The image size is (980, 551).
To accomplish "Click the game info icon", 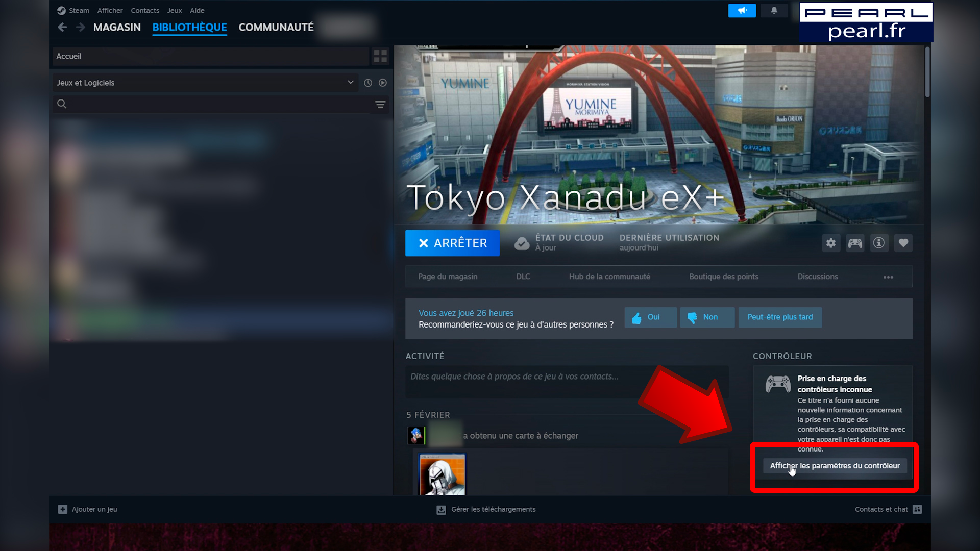I will tap(879, 243).
